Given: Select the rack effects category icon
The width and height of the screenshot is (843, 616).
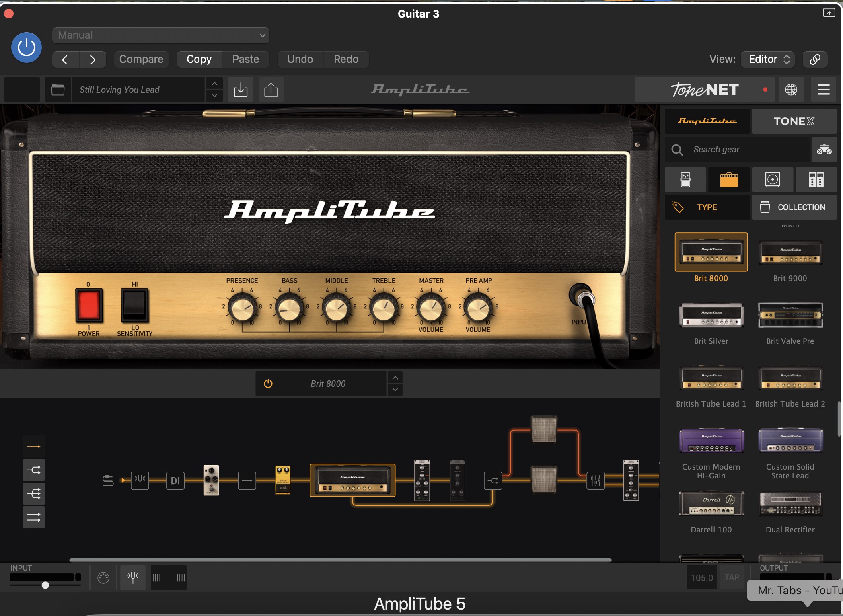Looking at the screenshot, I should pos(816,180).
